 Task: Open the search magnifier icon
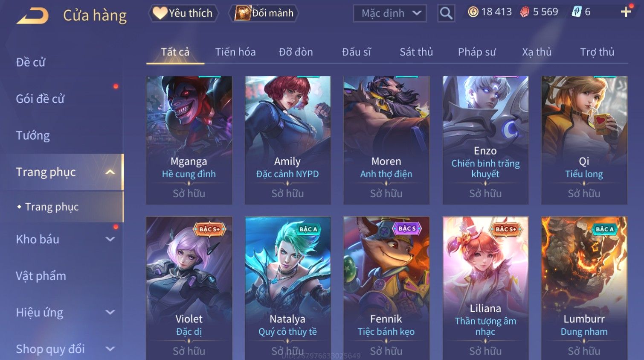pos(446,13)
